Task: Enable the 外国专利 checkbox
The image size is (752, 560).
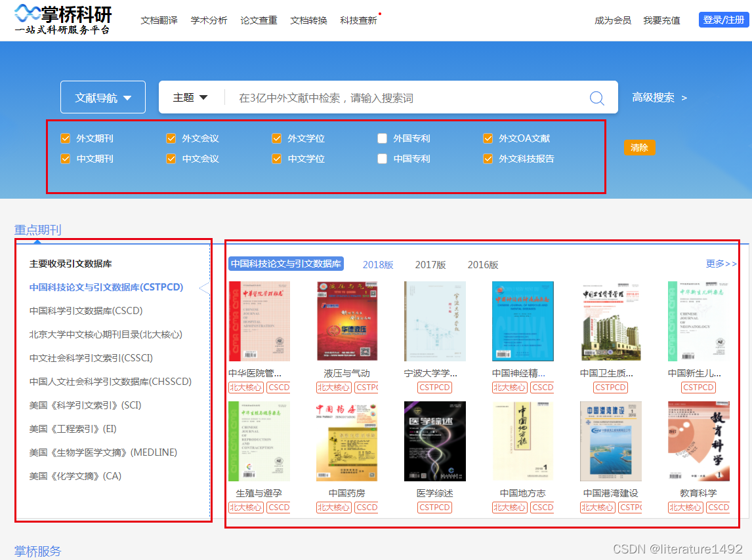Action: pos(383,138)
